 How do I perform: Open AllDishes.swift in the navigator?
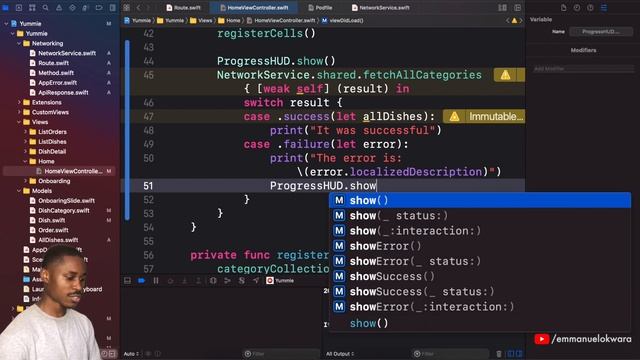coord(58,240)
